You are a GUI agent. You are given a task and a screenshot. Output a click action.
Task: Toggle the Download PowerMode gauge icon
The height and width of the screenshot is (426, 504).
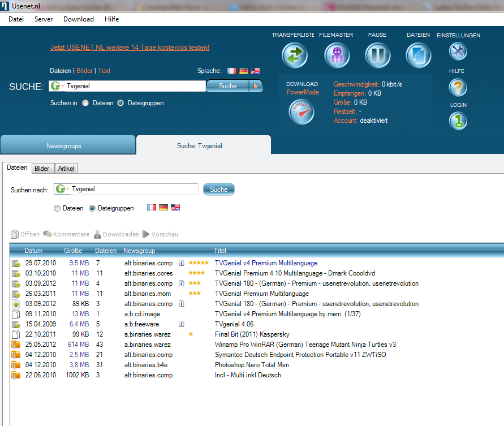pyautogui.click(x=301, y=111)
